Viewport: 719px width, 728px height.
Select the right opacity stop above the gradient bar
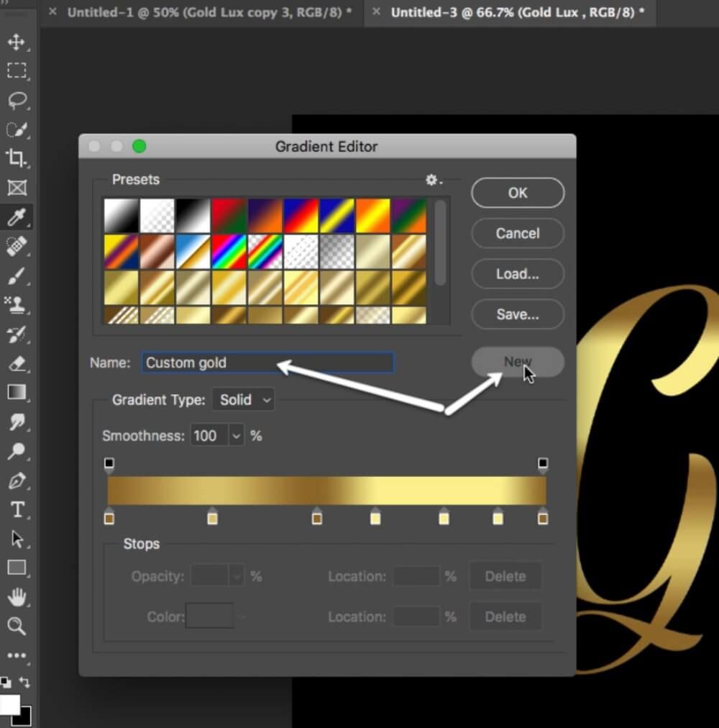tap(543, 465)
